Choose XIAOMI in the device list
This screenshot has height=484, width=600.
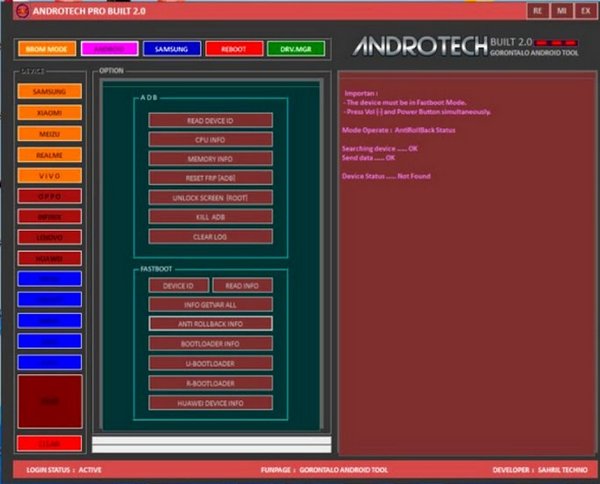tap(49, 112)
